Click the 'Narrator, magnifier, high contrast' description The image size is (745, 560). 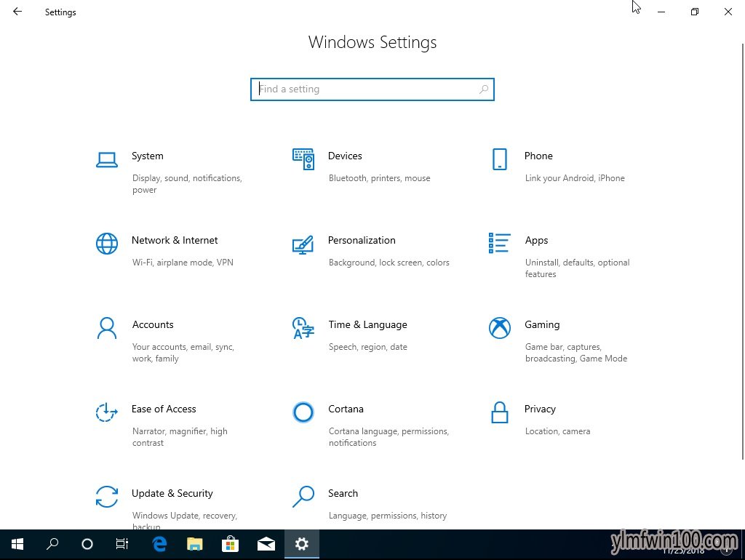(180, 437)
